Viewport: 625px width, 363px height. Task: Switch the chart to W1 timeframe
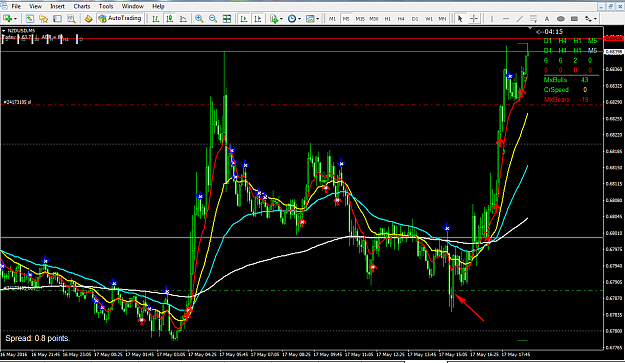click(x=429, y=19)
